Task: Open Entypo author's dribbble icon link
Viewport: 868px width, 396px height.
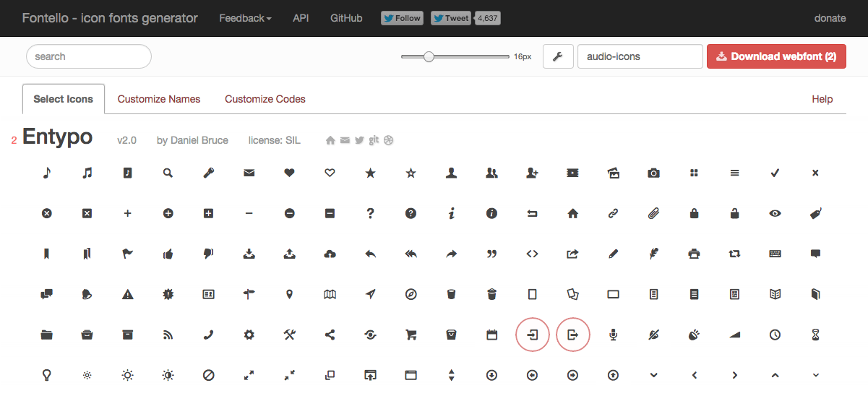Action: pos(388,140)
